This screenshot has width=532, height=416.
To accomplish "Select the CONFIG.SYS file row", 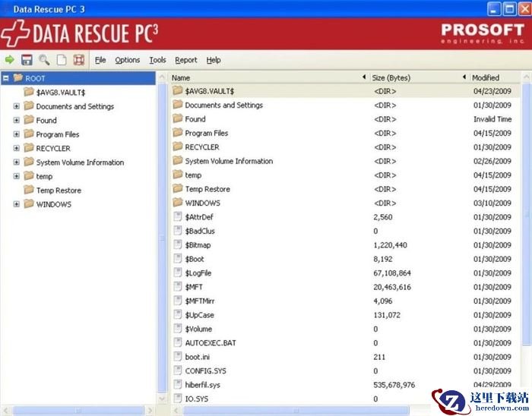I will 344,370.
